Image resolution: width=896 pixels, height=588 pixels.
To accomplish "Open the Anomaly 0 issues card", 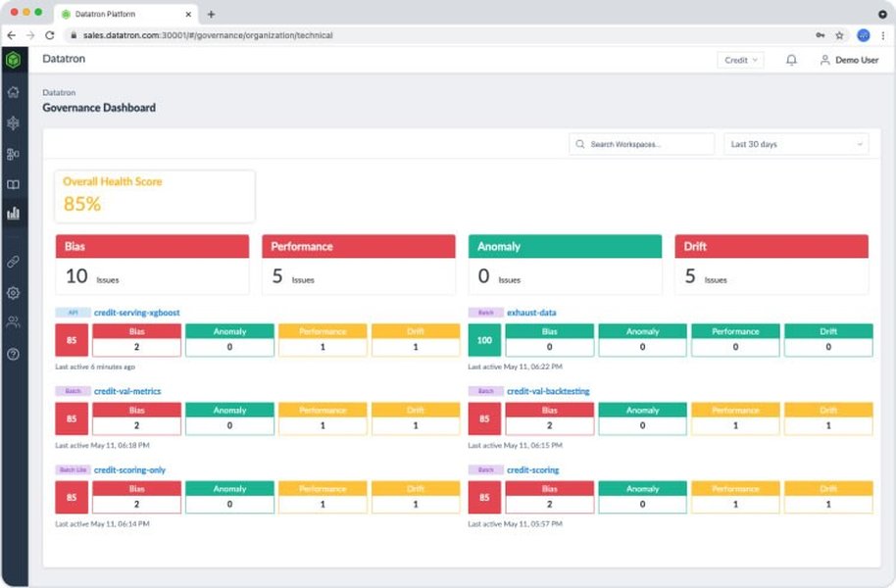I will (x=565, y=265).
